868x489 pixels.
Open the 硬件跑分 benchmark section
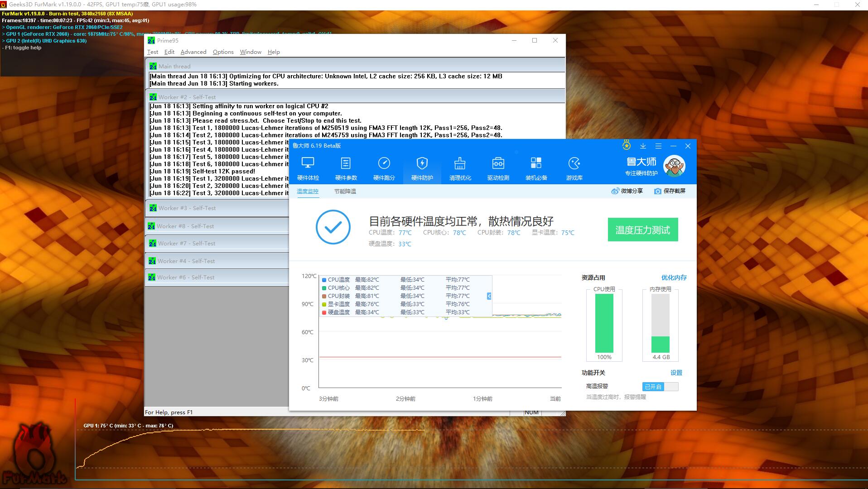click(x=384, y=168)
